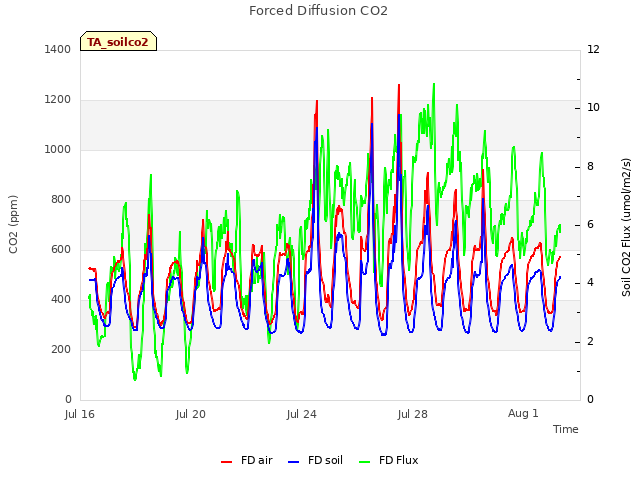Viewport: 640px width, 480px height.
Task: Click the 8 right axis value
Action: 590,167
